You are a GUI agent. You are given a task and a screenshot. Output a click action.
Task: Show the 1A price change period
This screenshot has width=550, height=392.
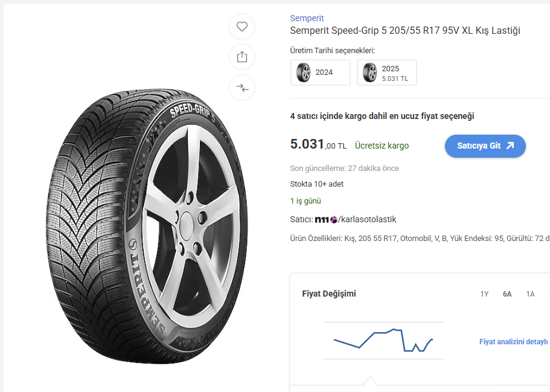tap(530, 294)
